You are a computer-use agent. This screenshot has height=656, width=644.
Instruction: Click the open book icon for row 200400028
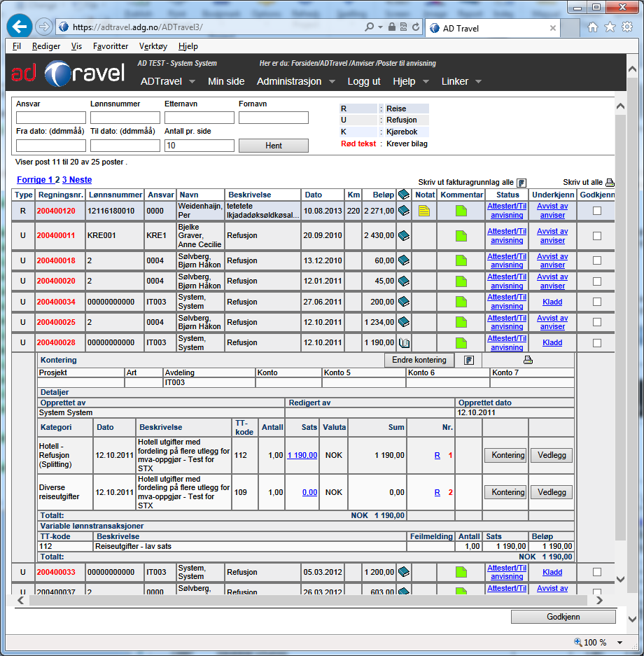(404, 343)
